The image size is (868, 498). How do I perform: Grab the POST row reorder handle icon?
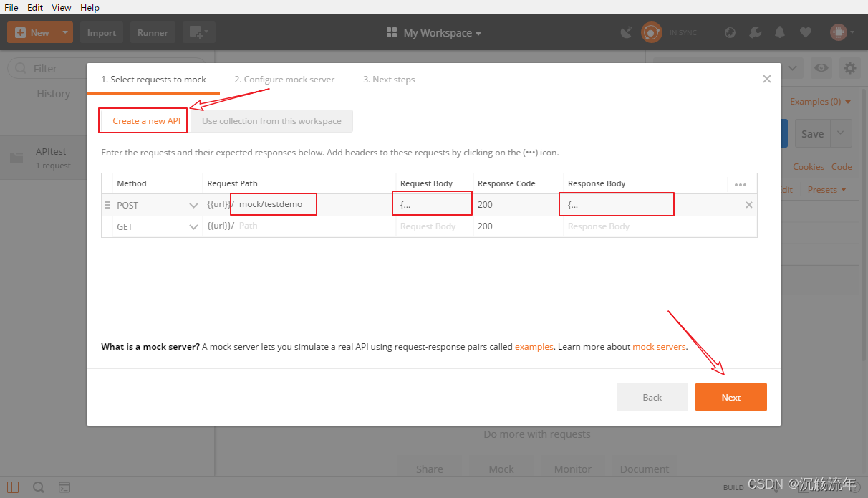tap(107, 205)
